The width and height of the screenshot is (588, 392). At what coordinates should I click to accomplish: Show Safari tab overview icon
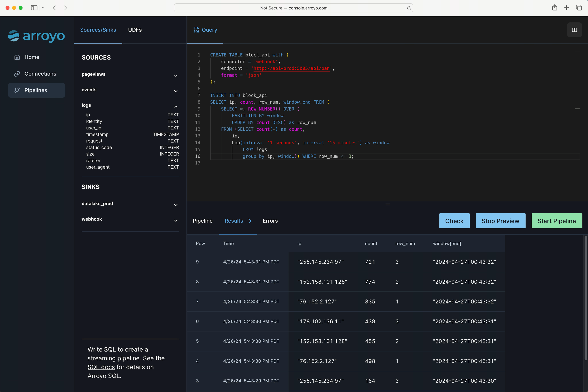[579, 8]
